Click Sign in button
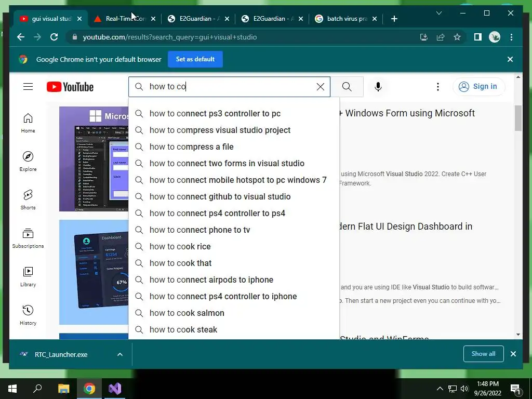 478,87
